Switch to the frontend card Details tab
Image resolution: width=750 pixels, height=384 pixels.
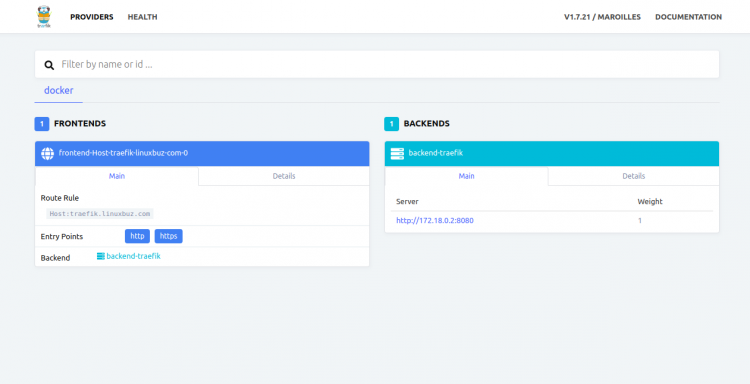point(284,176)
